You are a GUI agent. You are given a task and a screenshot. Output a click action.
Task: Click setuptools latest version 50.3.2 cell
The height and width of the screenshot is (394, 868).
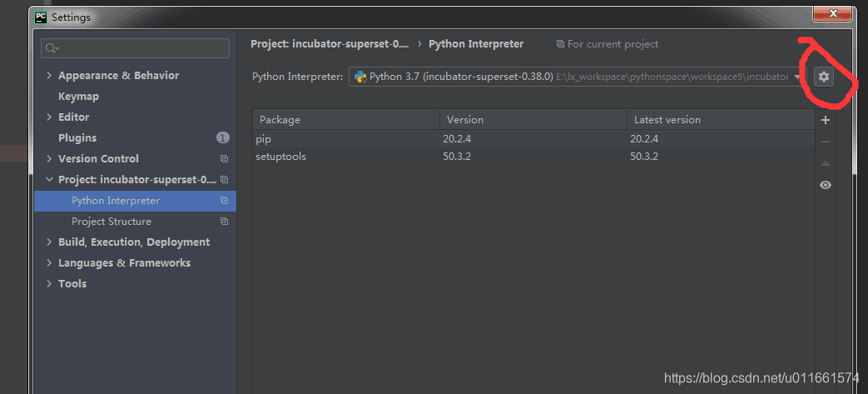(644, 157)
